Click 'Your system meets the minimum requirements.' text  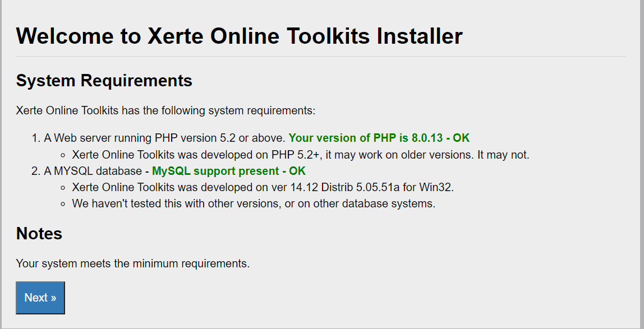(132, 263)
